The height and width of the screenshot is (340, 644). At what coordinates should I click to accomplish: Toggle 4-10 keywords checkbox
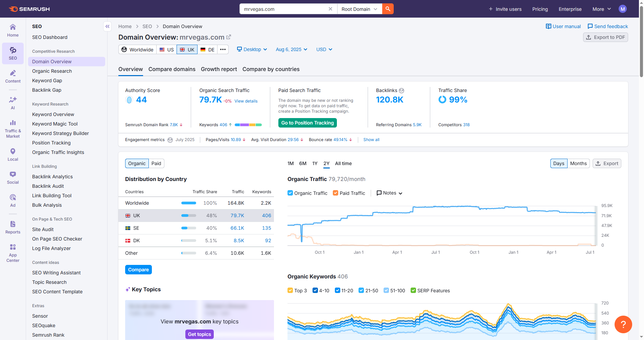click(315, 290)
